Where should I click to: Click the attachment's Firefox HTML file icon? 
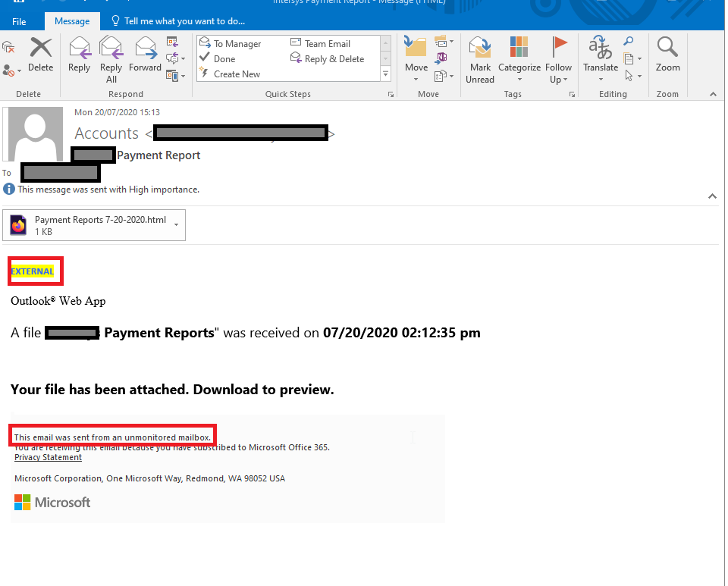[18, 225]
